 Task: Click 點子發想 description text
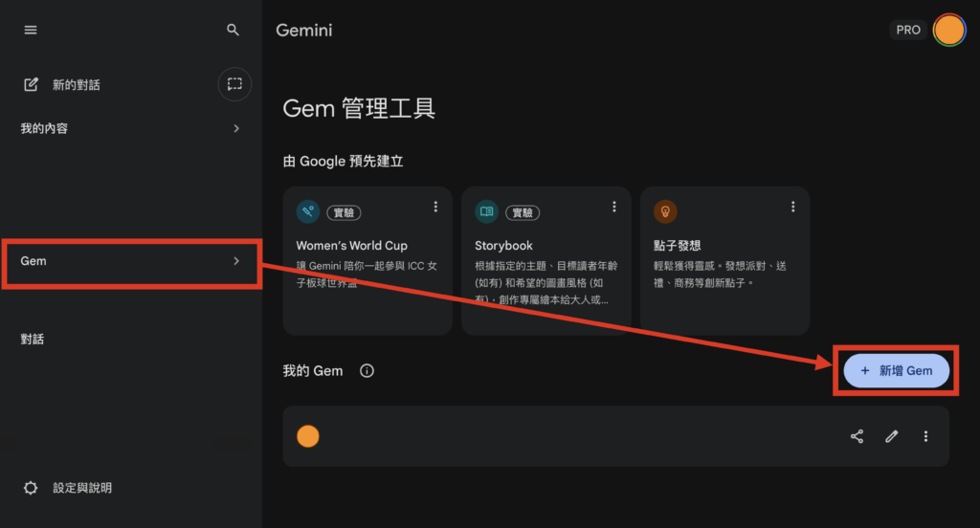[720, 275]
